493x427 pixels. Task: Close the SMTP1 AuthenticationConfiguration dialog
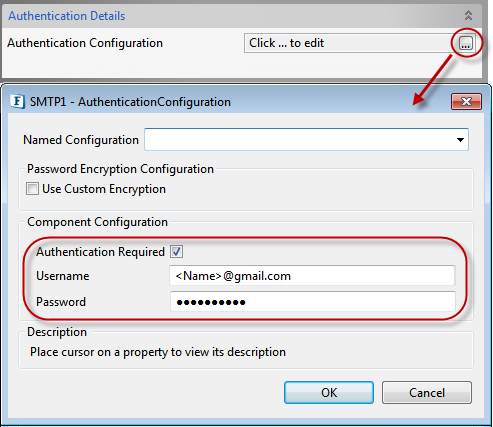point(466,101)
